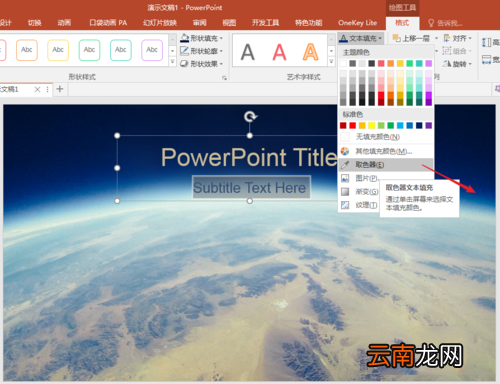The height and width of the screenshot is (384, 500).
Task: Pick standard yellow color swatch
Action: point(371,125)
